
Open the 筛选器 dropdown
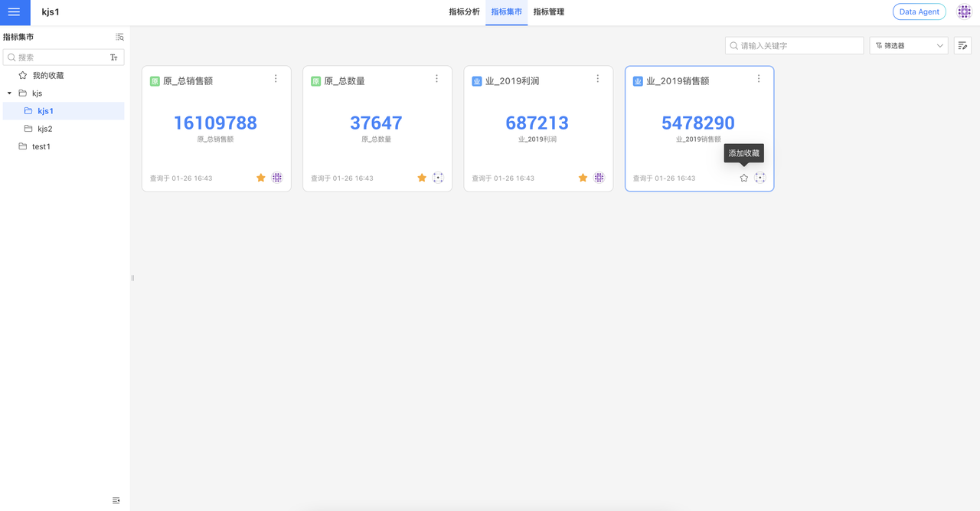click(x=909, y=46)
